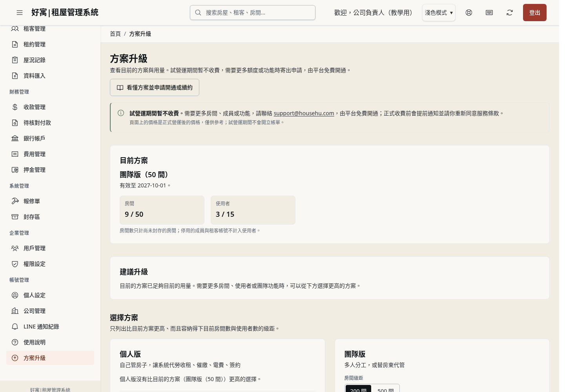Toggle the sidebar with the hamburger icon
This screenshot has width=565, height=392.
tap(20, 13)
